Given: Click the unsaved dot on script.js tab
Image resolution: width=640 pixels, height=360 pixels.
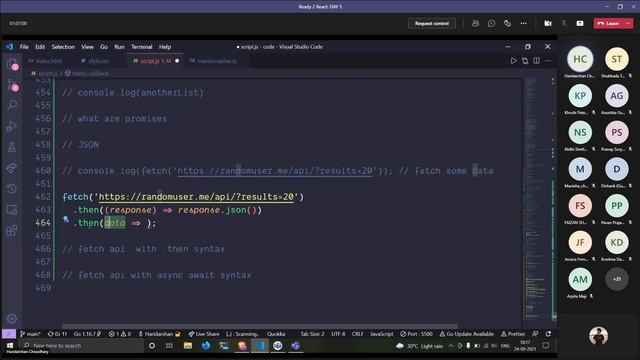Looking at the screenshot, I should (177, 61).
